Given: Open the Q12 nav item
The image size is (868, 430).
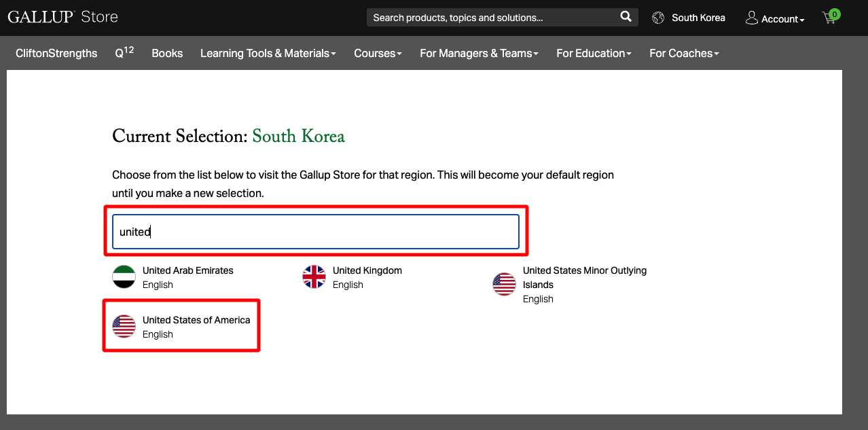Looking at the screenshot, I should (x=124, y=52).
